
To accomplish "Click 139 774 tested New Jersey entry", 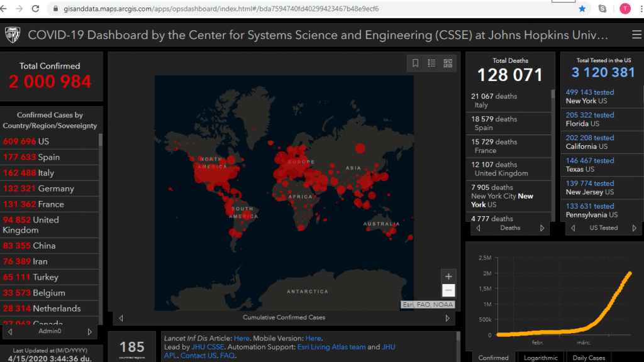I will point(602,187).
